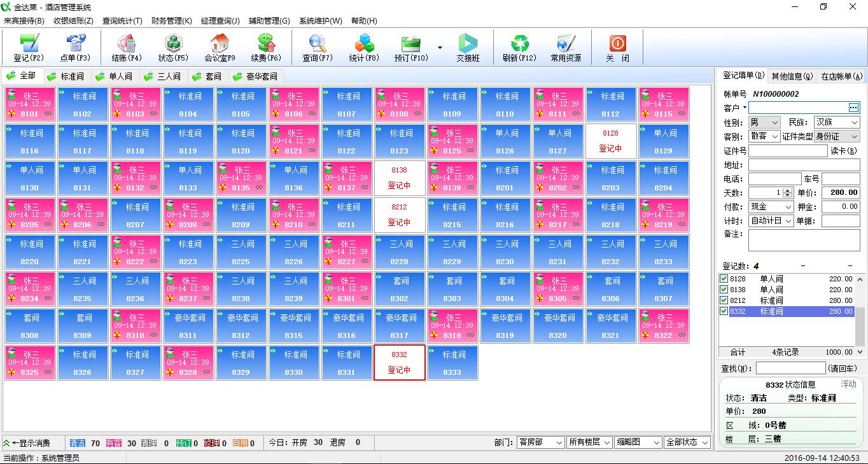The width and height of the screenshot is (868, 464).
Task: Open the 部门 dropdown showing 客房部
Action: (540, 442)
